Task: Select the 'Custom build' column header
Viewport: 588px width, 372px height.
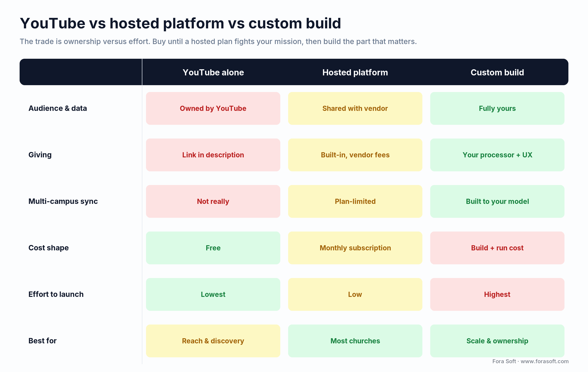Action: [497, 72]
